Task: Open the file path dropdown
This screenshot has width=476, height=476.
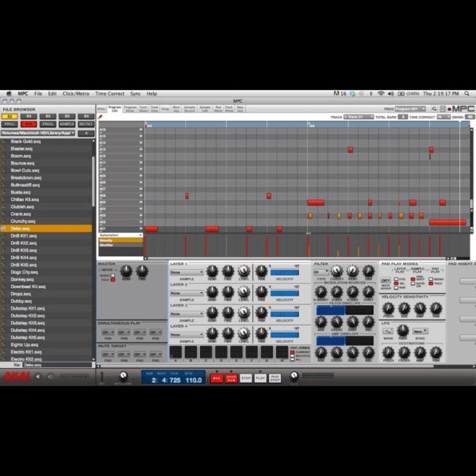Action: [x=38, y=133]
